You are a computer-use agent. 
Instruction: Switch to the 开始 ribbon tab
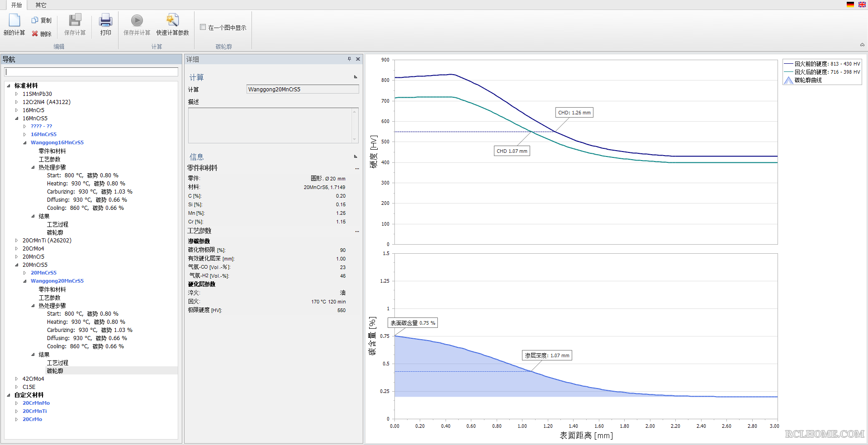pos(17,5)
